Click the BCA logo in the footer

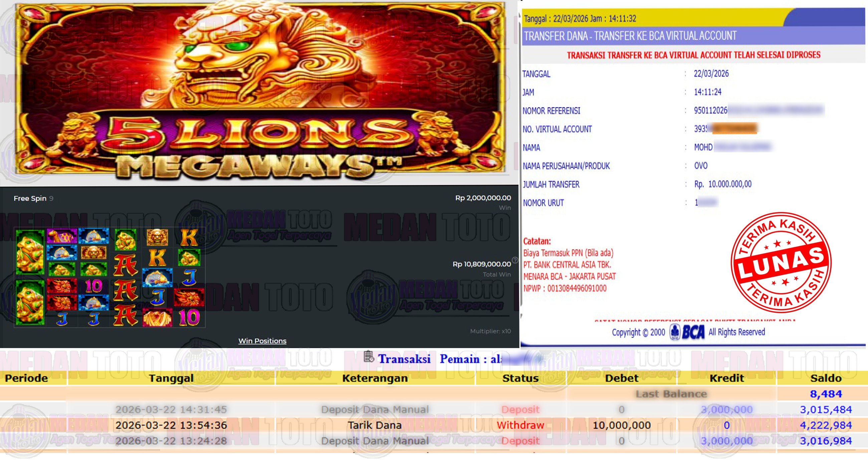click(687, 332)
